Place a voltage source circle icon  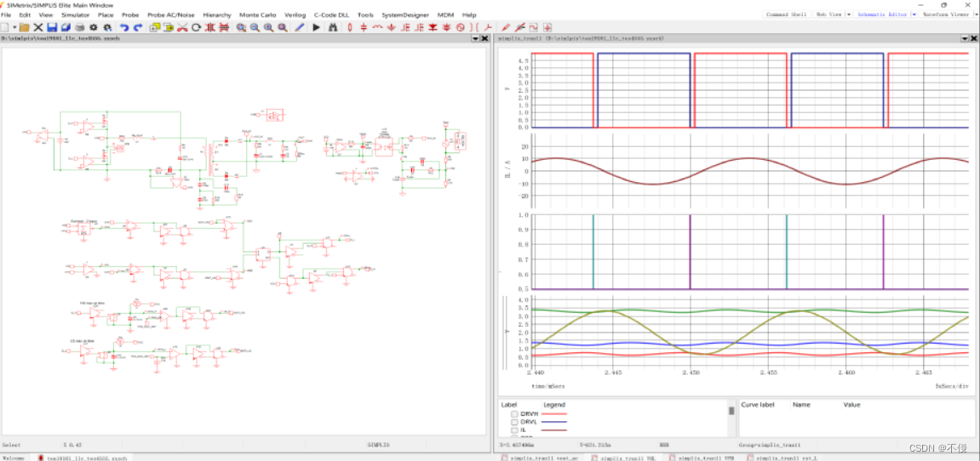(x=461, y=27)
